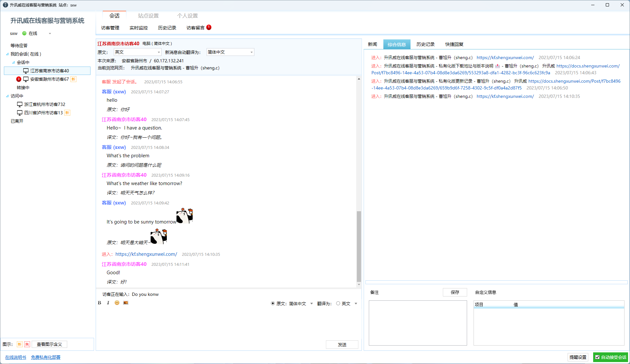Open the 原文 英文 language dropdown
The height and width of the screenshot is (364, 630).
[137, 52]
